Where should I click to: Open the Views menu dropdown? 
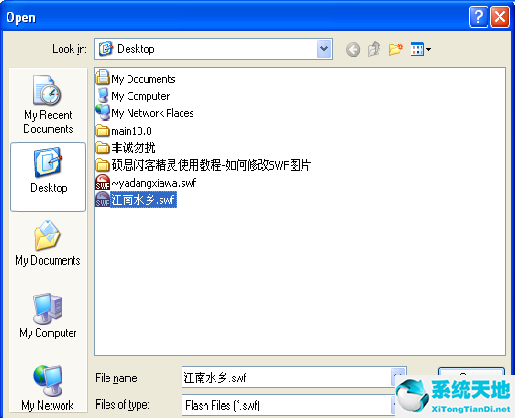coord(421,49)
